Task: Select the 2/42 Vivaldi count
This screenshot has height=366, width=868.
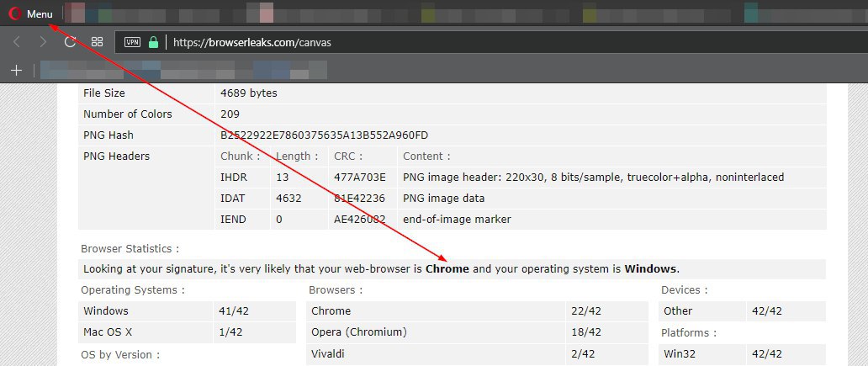Action: [x=584, y=353]
